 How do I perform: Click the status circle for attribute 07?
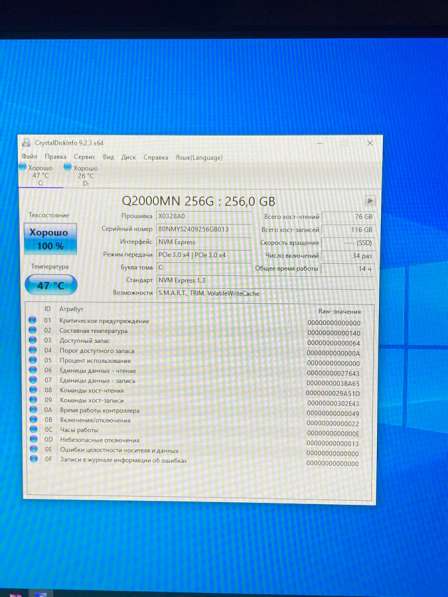point(33,380)
